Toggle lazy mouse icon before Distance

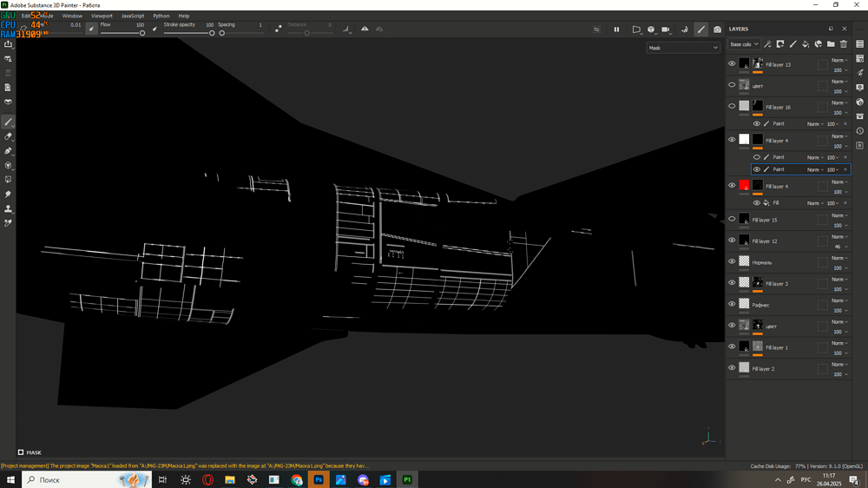pyautogui.click(x=279, y=29)
